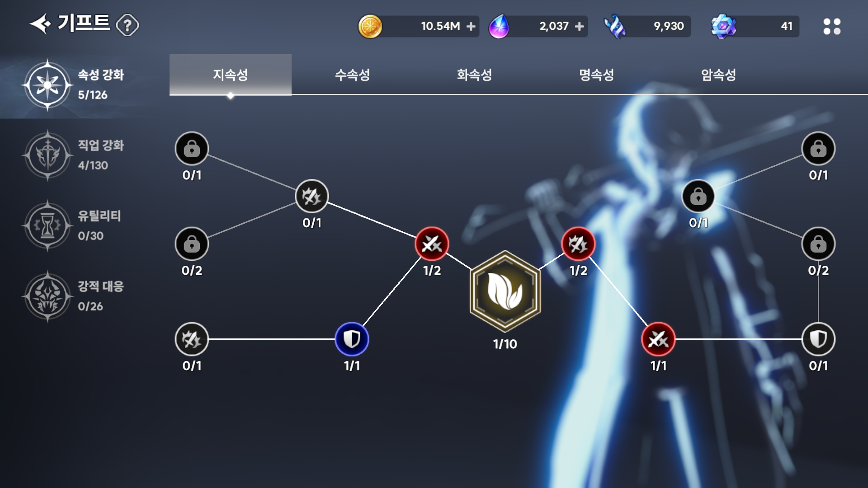The image size is (868, 488).
Task: Open the question mark help icon
Action: (x=127, y=25)
